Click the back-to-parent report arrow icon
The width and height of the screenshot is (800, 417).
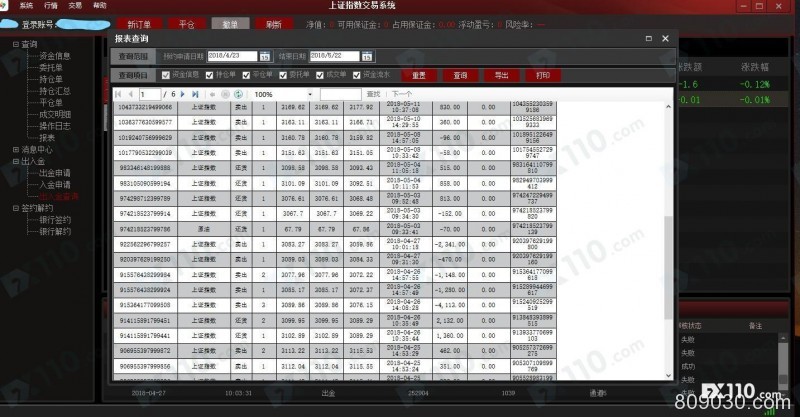212,94
